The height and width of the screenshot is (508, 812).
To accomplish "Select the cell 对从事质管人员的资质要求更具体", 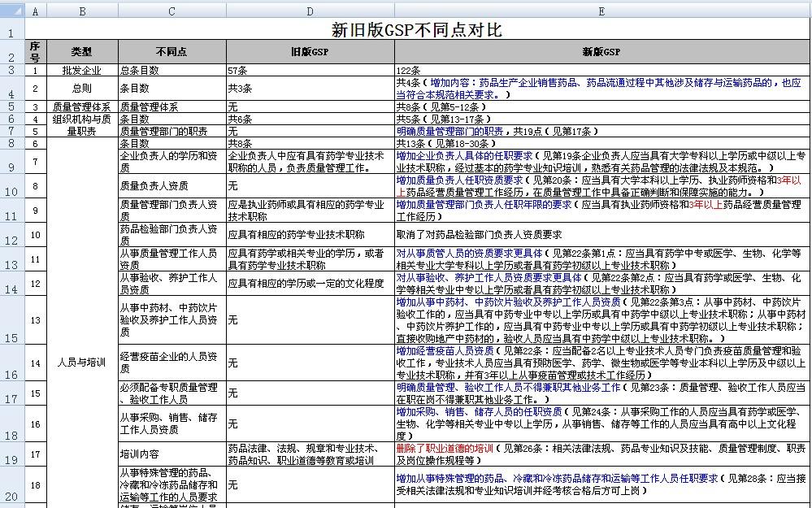I will tap(601, 259).
